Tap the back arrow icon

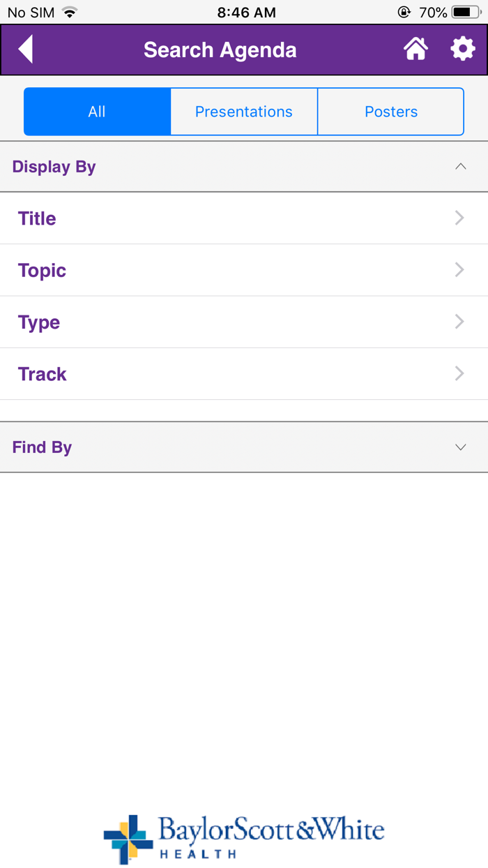(x=26, y=50)
